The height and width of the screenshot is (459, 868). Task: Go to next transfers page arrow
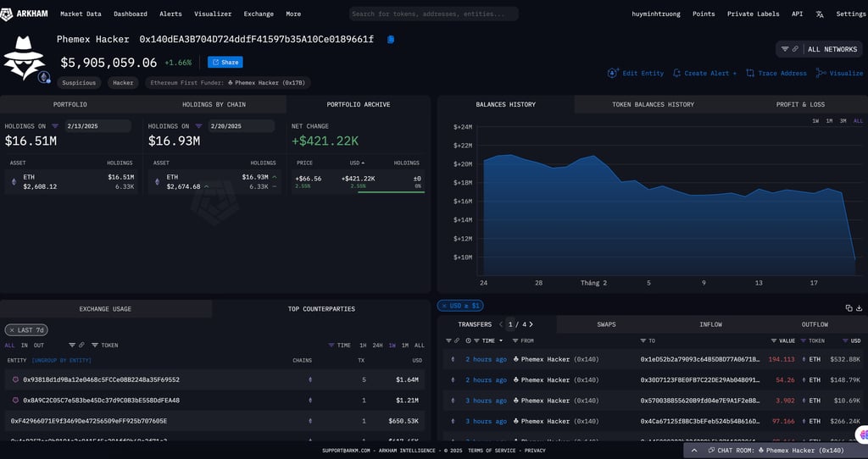point(531,324)
